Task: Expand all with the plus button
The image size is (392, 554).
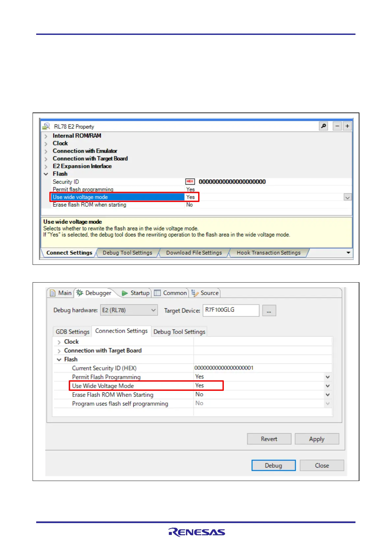Action: (347, 126)
